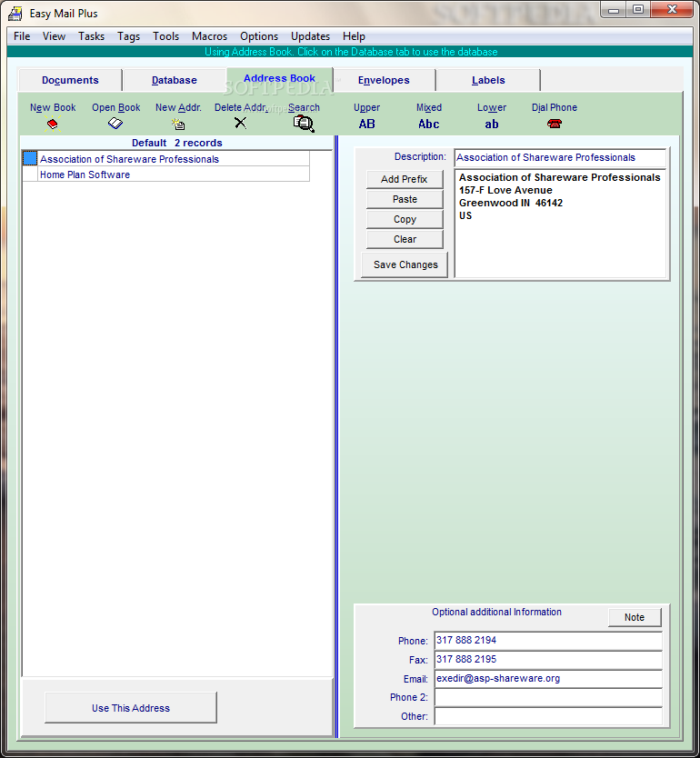Switch to the Documents tab
The height and width of the screenshot is (758, 700).
tap(70, 80)
